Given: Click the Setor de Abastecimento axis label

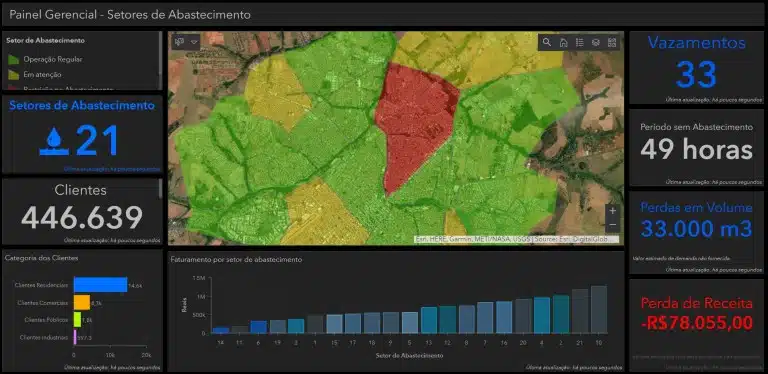Looking at the screenshot, I should [409, 355].
